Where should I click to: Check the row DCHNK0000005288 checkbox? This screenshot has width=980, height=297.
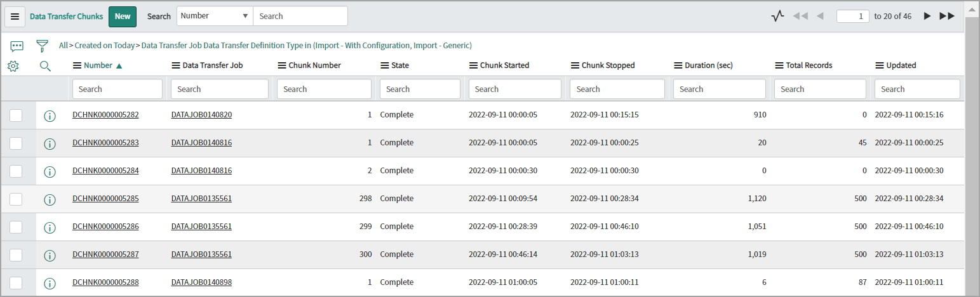(16, 282)
